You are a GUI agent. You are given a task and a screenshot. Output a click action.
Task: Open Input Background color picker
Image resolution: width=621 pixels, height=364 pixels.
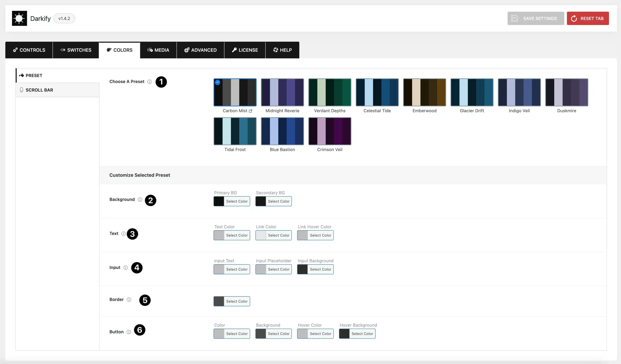[315, 269]
